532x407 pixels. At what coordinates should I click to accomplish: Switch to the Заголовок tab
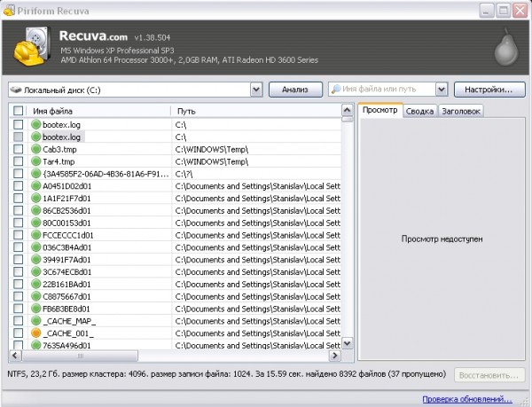click(461, 111)
